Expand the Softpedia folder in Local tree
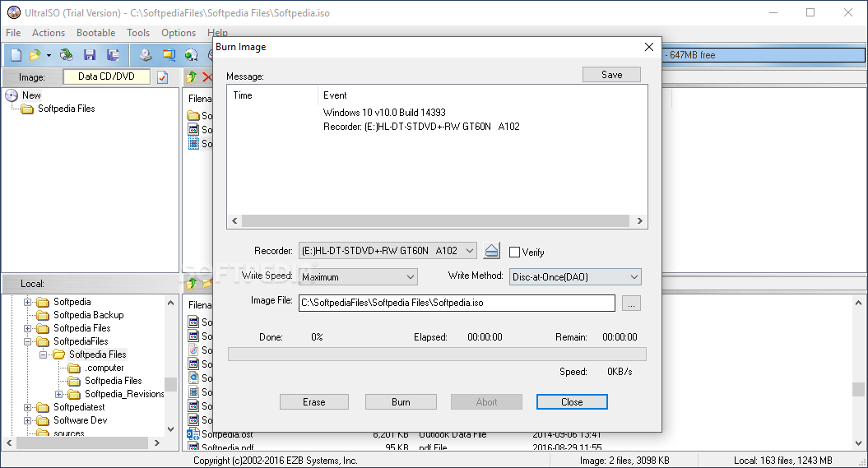This screenshot has height=468, width=868. pos(27,302)
